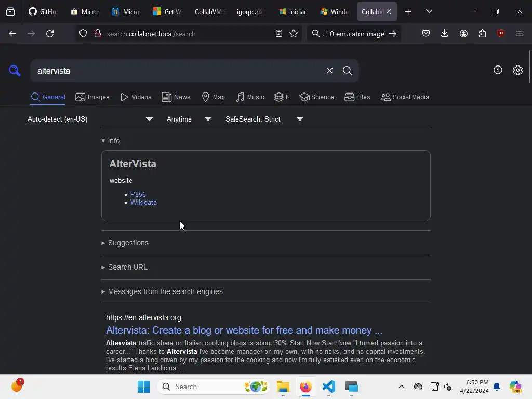
Task: Switch to the Get Wi tab
Action: 168,12
